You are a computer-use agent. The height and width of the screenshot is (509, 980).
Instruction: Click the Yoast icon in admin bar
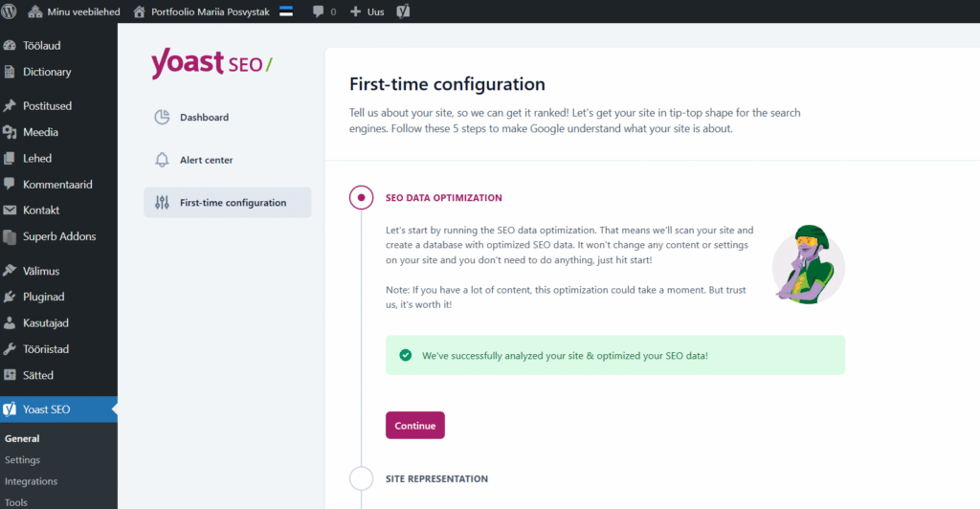(x=404, y=11)
